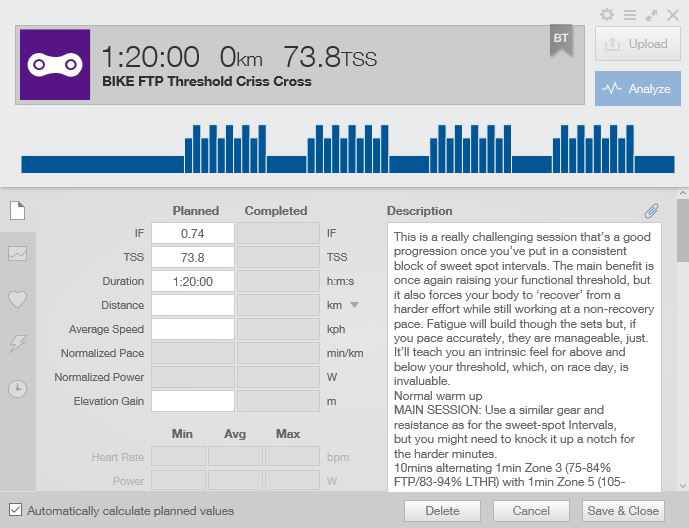Image resolution: width=689 pixels, height=528 pixels.
Task: Click the Completed column header
Action: point(276,211)
